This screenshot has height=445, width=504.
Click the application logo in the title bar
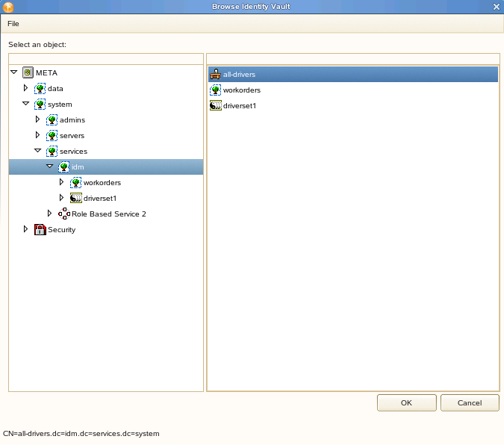coord(8,7)
